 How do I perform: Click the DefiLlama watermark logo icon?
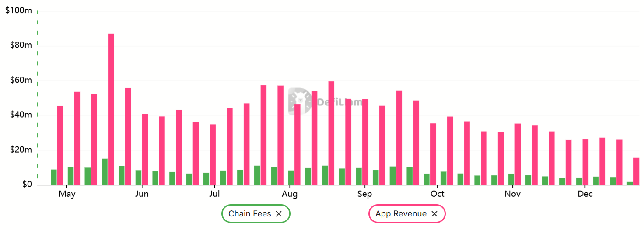(300, 101)
